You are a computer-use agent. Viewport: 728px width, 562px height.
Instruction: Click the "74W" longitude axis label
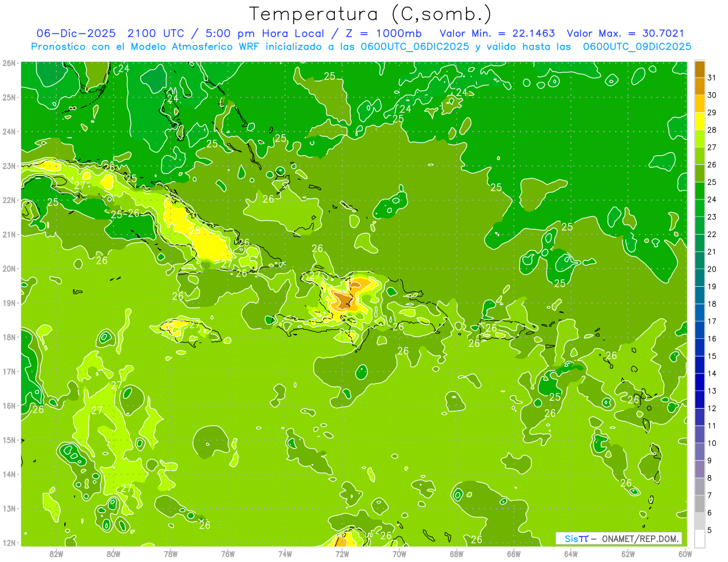pyautogui.click(x=285, y=554)
